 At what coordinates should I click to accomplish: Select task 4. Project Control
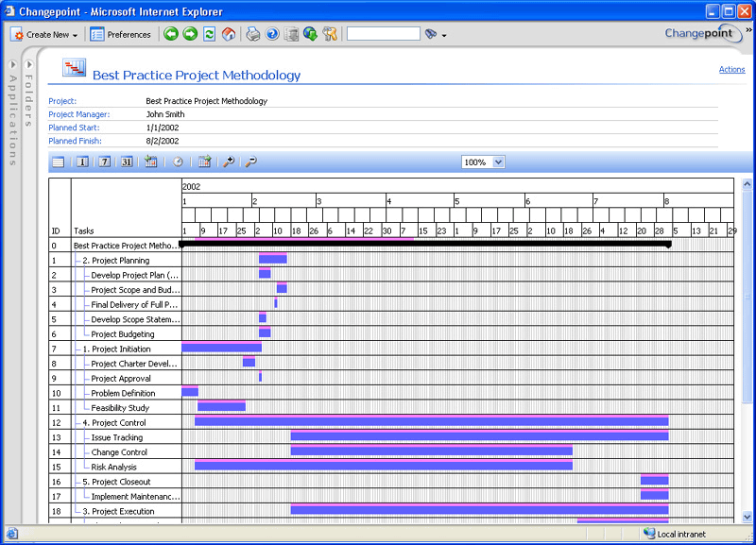pos(114,423)
